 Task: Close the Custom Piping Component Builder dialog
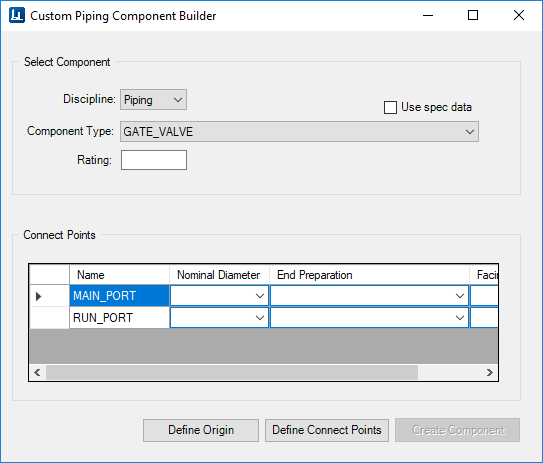click(519, 15)
